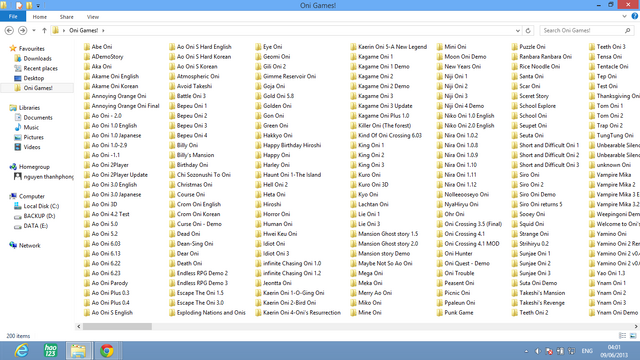Go up one folder level
This screenshot has width=640, height=360.
pyautogui.click(x=44, y=30)
